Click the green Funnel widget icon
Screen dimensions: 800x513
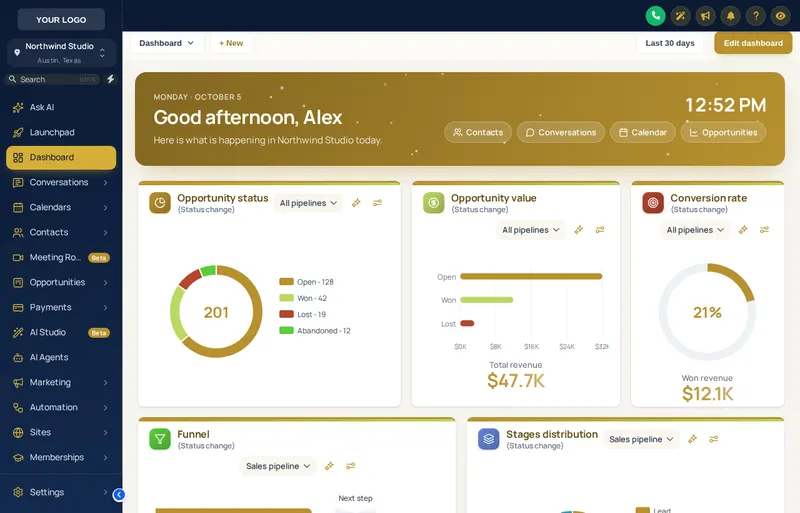click(x=160, y=439)
